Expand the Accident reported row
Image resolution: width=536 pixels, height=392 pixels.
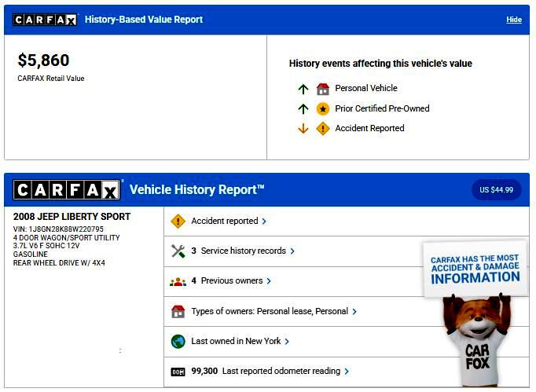pyautogui.click(x=229, y=222)
